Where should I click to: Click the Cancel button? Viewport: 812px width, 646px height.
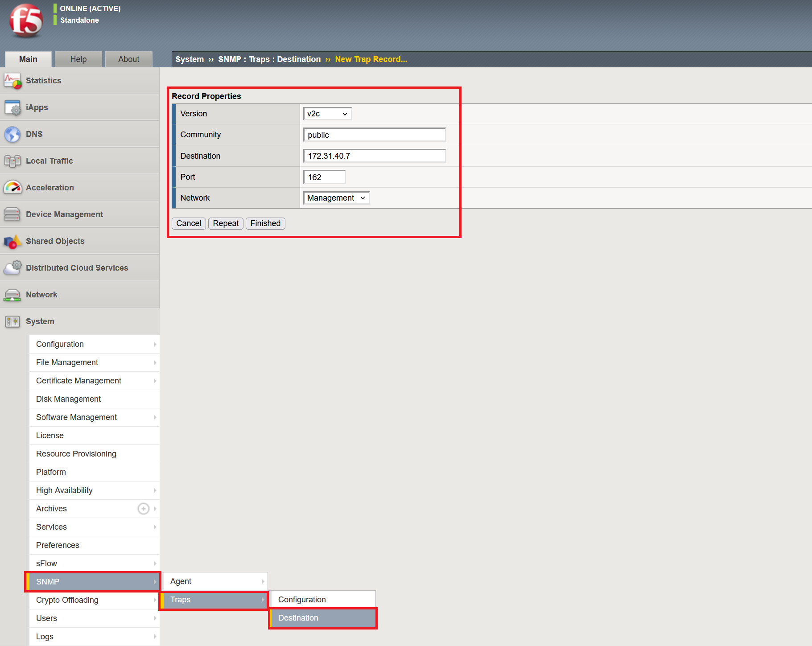click(188, 223)
